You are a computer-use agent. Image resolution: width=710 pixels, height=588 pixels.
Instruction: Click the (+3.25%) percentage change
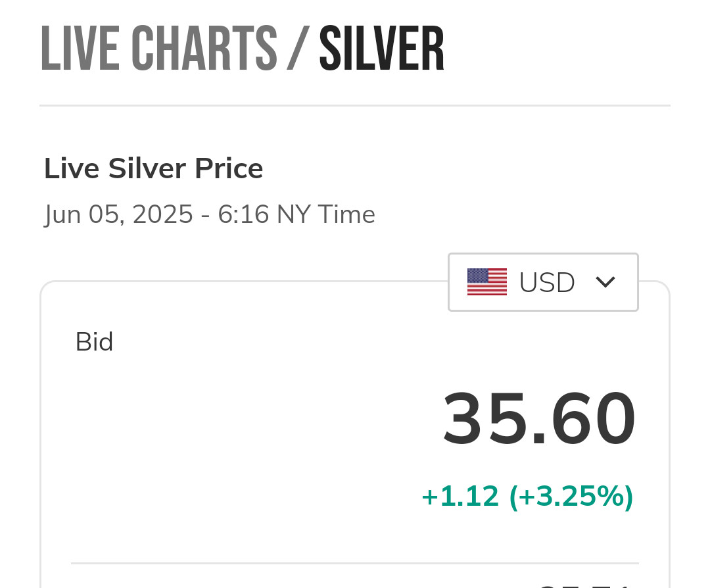click(571, 497)
